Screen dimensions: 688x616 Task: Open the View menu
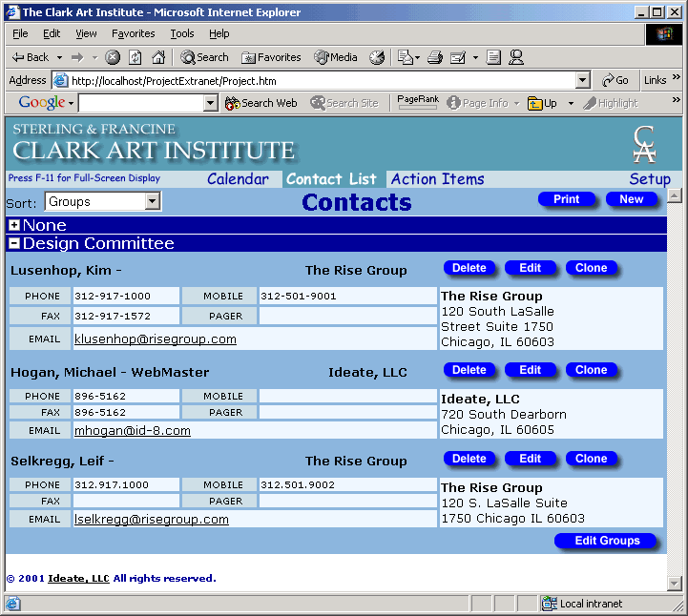tap(86, 33)
